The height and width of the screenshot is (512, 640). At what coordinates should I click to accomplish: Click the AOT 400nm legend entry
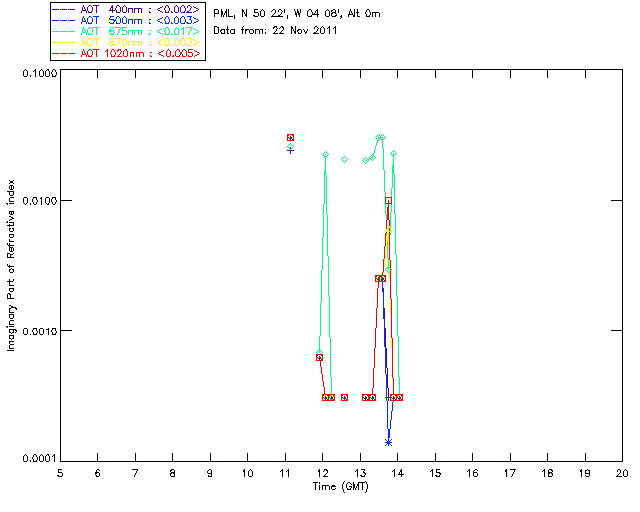[128, 9]
